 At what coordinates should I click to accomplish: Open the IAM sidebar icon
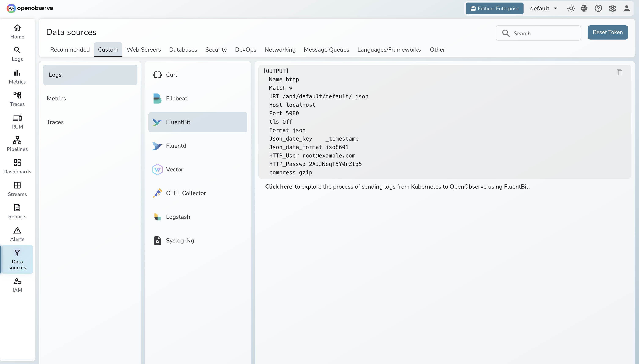tap(17, 285)
